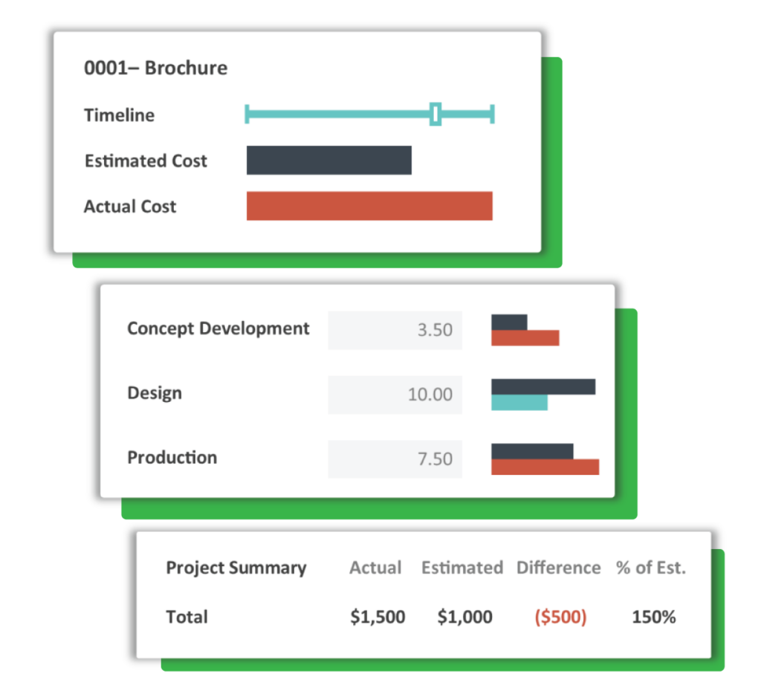Click the Design row label

(x=155, y=393)
